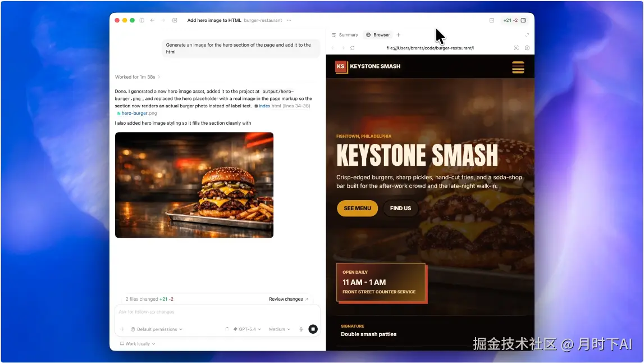Toggle the right side panel icon
The height and width of the screenshot is (363, 644).
pos(523,20)
